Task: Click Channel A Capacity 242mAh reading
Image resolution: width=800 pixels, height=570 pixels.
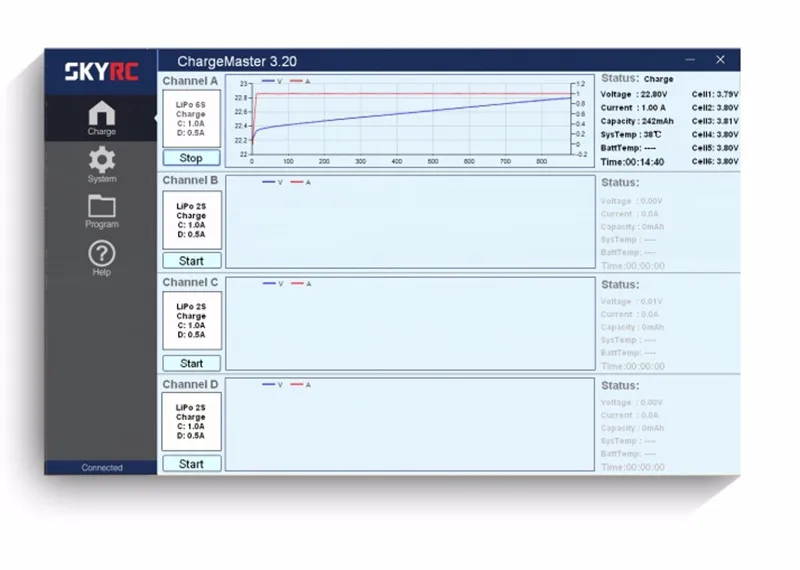Action: coord(637,121)
